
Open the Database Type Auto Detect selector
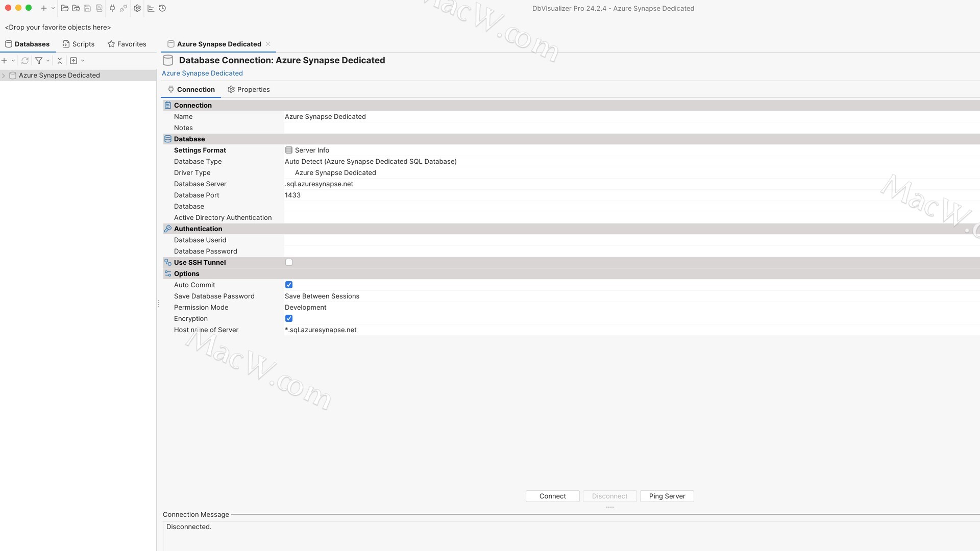[x=632, y=161]
